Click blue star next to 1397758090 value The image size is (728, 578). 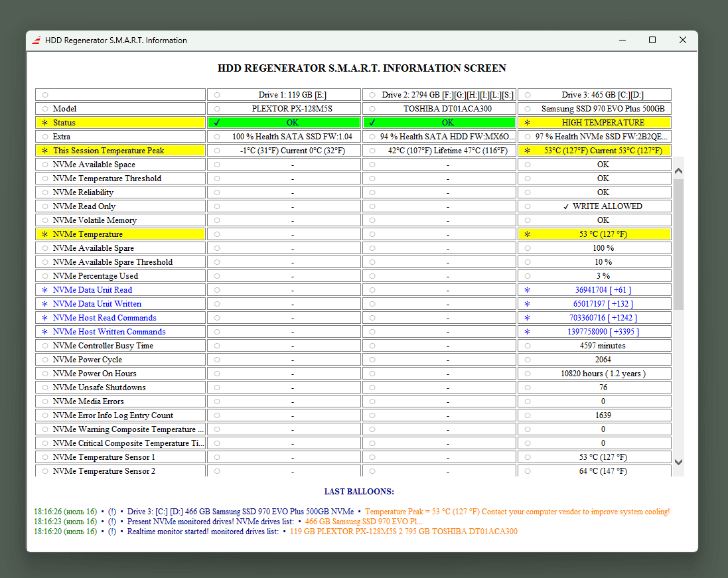coord(528,332)
